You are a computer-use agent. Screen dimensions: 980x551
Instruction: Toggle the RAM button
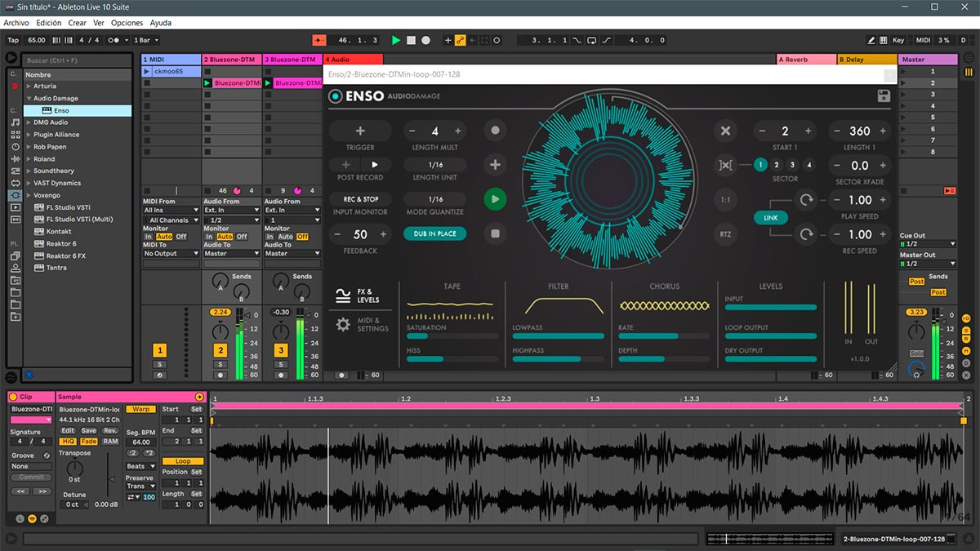[x=110, y=442]
